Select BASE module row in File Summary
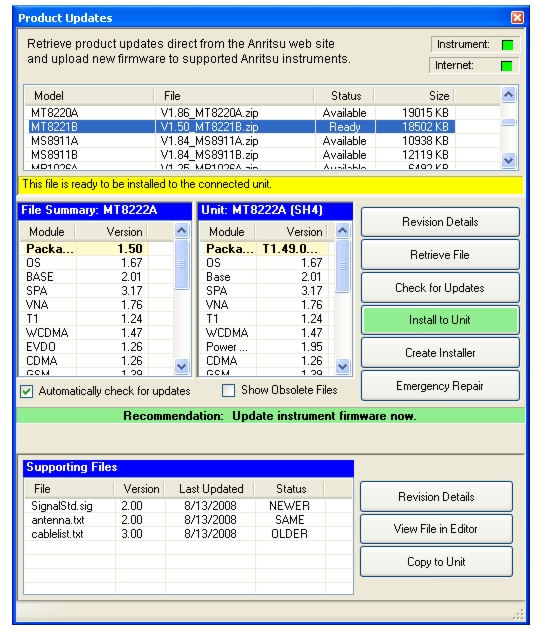Viewport: 547px width, 632px height. click(85, 277)
